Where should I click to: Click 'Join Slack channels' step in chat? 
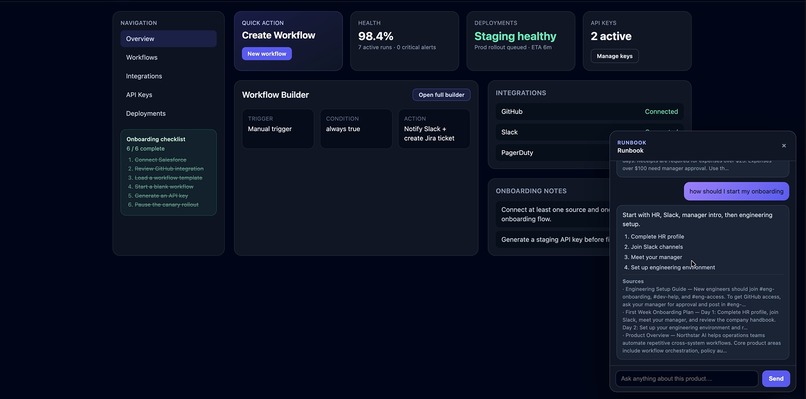(x=656, y=247)
